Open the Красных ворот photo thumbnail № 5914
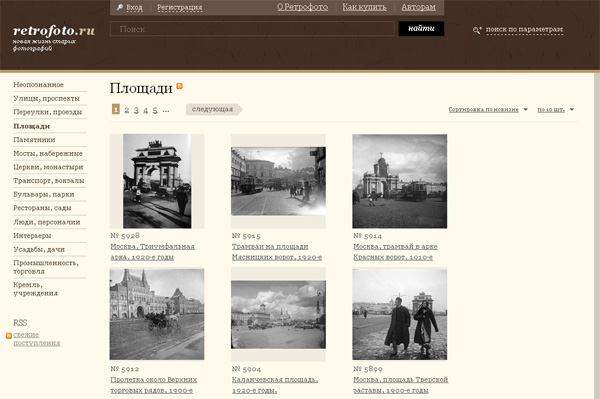This screenshot has height=399, width=600. pos(399,181)
